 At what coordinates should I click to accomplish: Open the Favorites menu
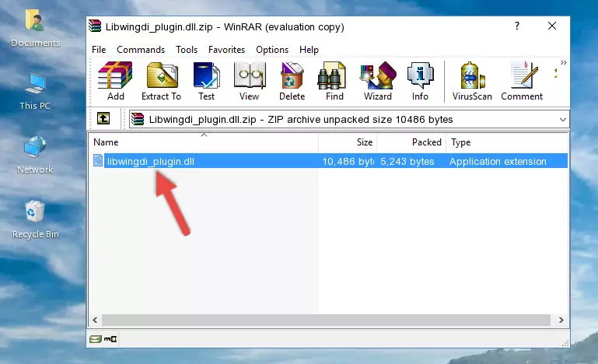tap(226, 50)
